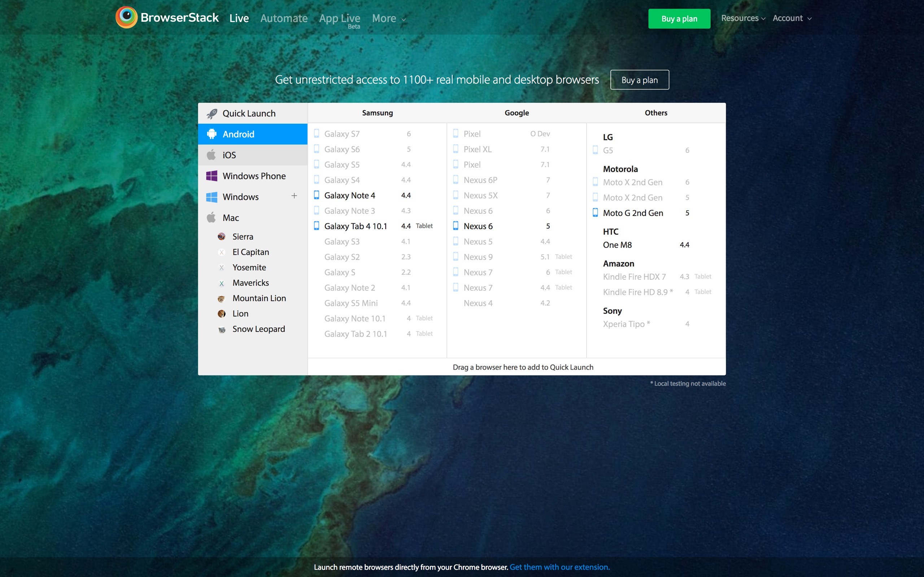Expand the Account menu
The width and height of the screenshot is (924, 577).
coord(792,18)
